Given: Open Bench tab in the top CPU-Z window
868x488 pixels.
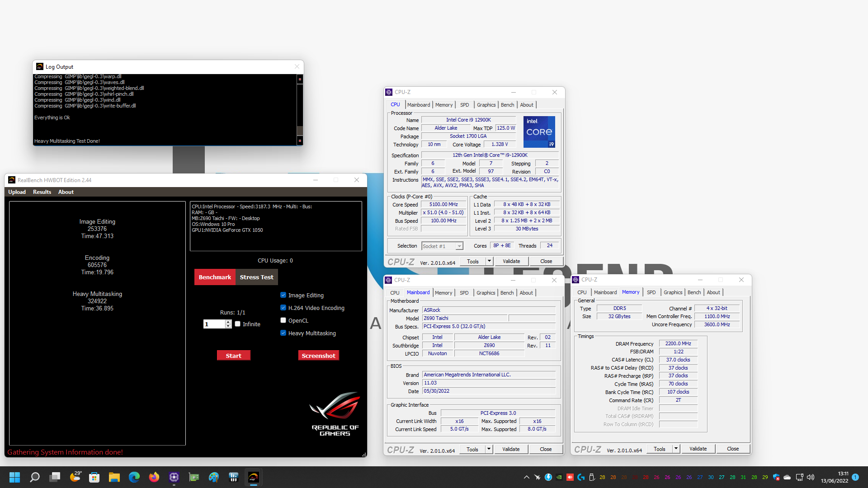Looking at the screenshot, I should pos(507,105).
